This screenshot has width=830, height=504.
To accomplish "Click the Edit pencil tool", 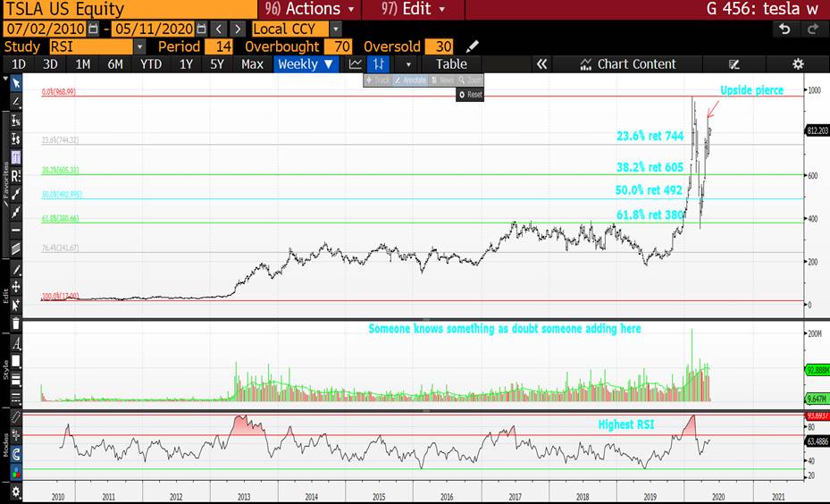I will tap(16, 270).
